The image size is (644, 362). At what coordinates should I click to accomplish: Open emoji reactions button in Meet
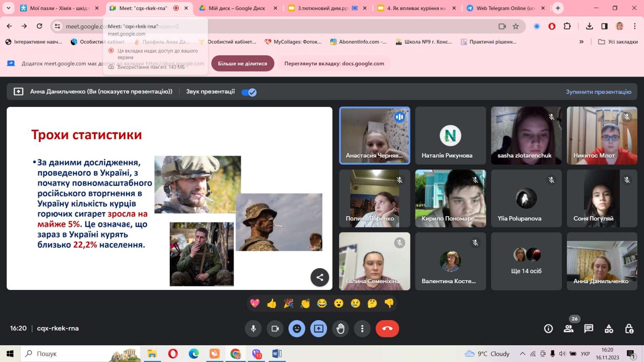(x=297, y=328)
